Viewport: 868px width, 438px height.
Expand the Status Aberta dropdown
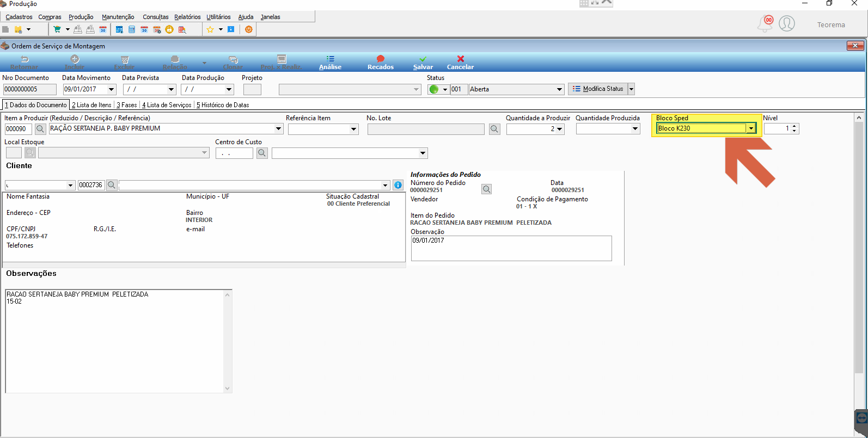559,89
